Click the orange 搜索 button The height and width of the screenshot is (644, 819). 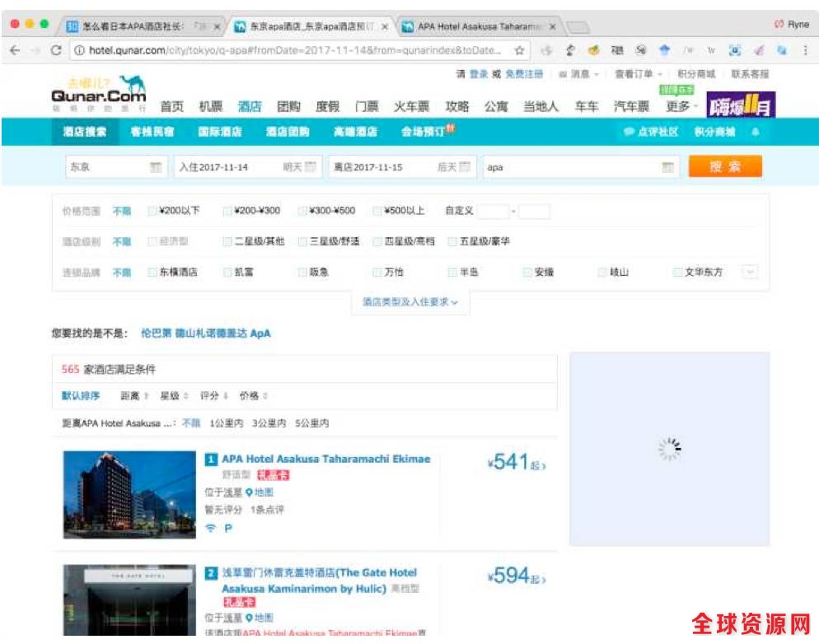(725, 167)
